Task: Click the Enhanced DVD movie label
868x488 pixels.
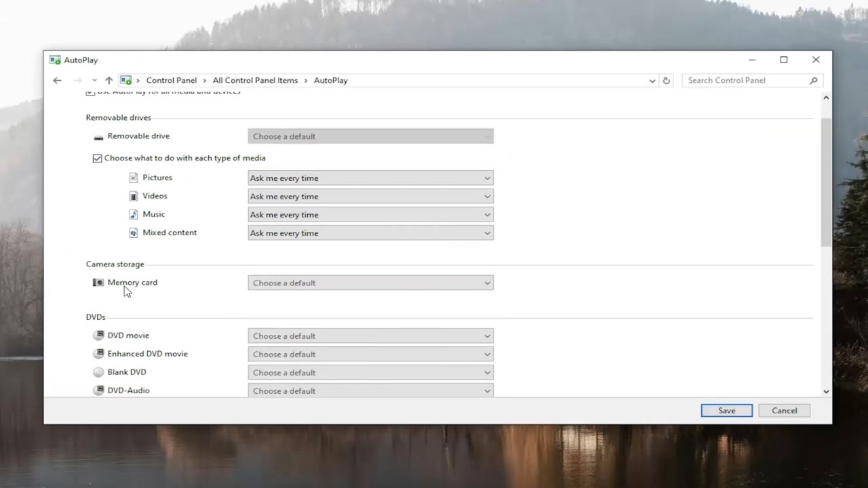Action: [148, 354]
